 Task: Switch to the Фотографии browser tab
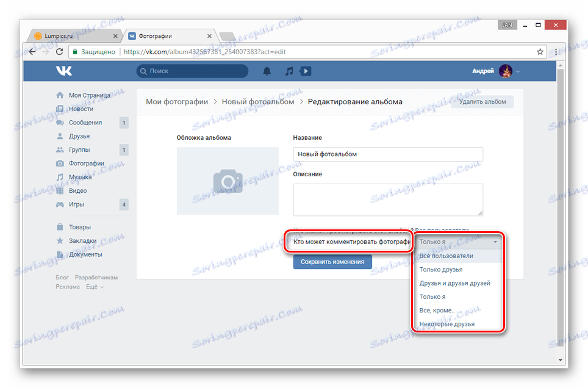[x=171, y=36]
